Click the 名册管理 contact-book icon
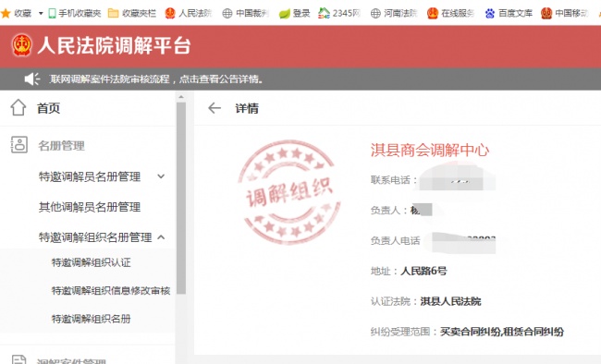Viewport: 601px width, 364px height. 19,145
